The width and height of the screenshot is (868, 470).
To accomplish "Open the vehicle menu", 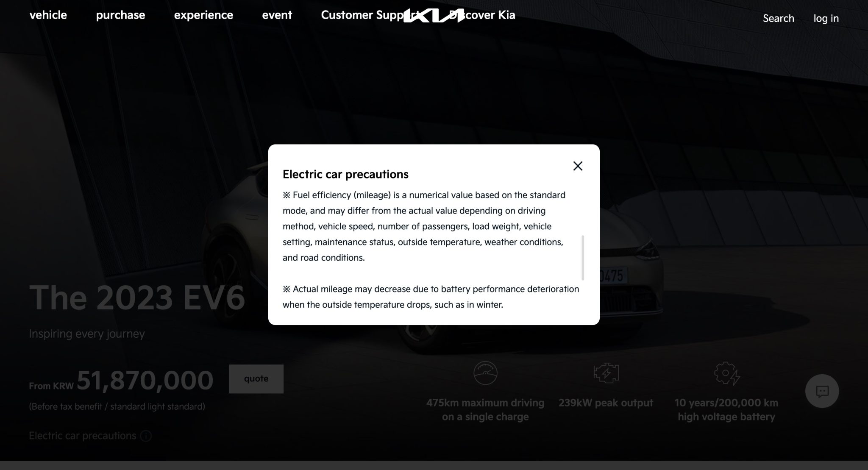I will (48, 15).
